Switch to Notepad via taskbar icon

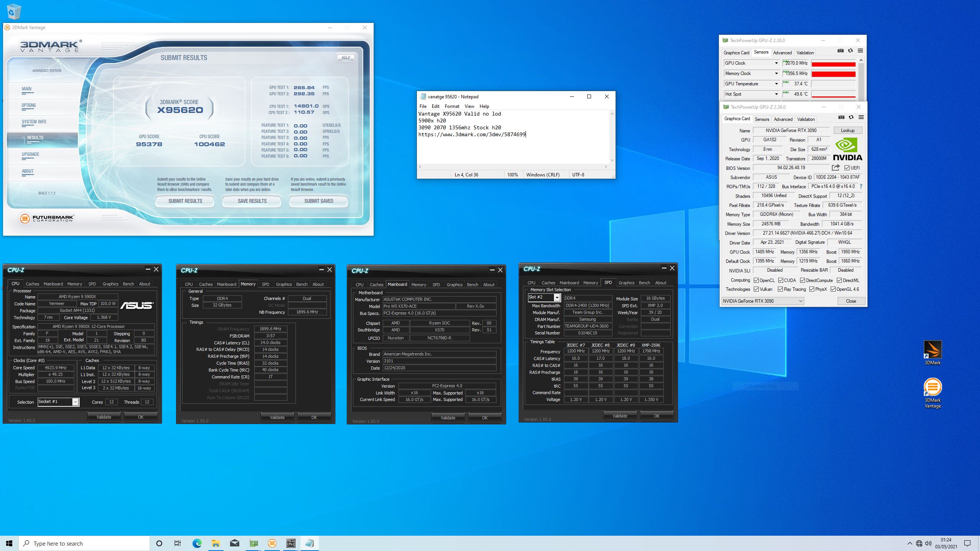click(309, 543)
